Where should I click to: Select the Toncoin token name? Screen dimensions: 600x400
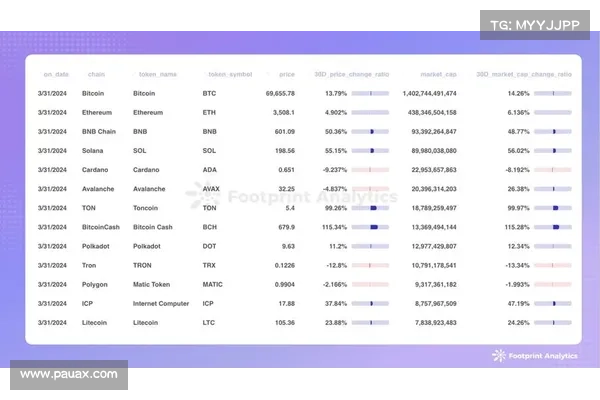(145, 208)
